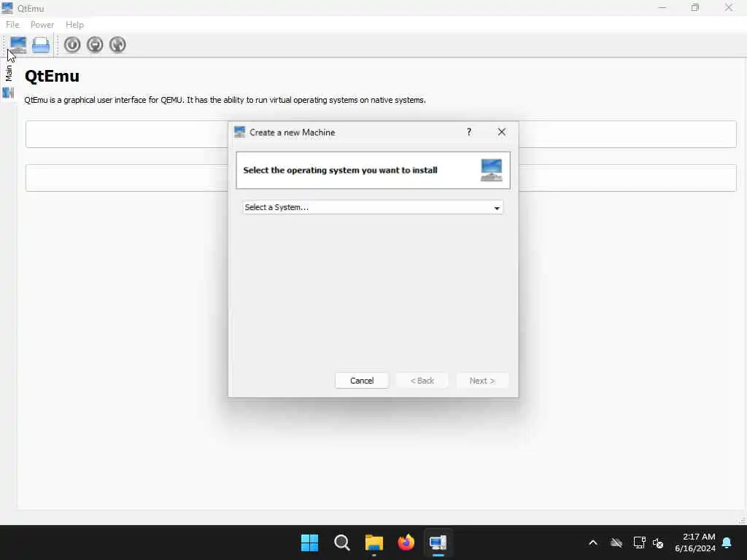Click the Restart machine toolbar icon

(117, 44)
